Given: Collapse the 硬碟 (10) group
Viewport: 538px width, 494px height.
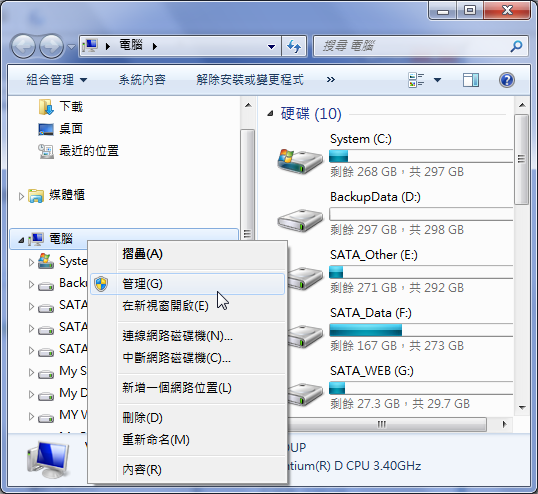Looking at the screenshot, I should coord(270,114).
